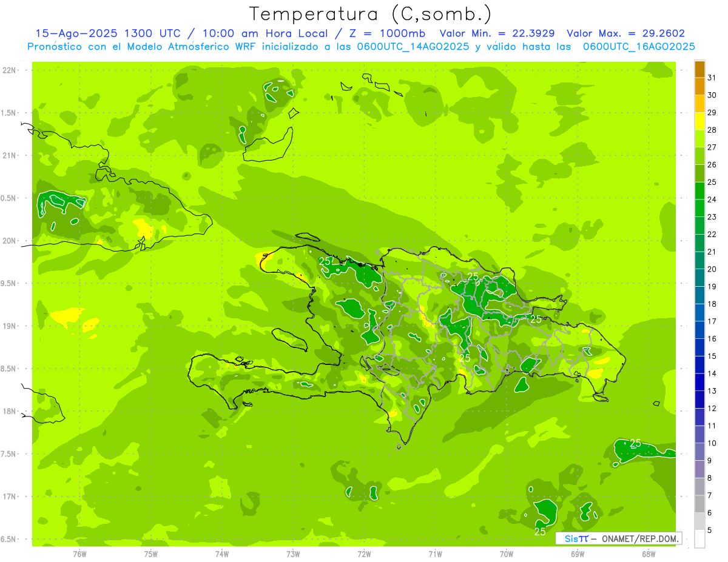The width and height of the screenshot is (728, 562).
Task: Click the latitude axis label "18N"
Action: pyautogui.click(x=9, y=411)
